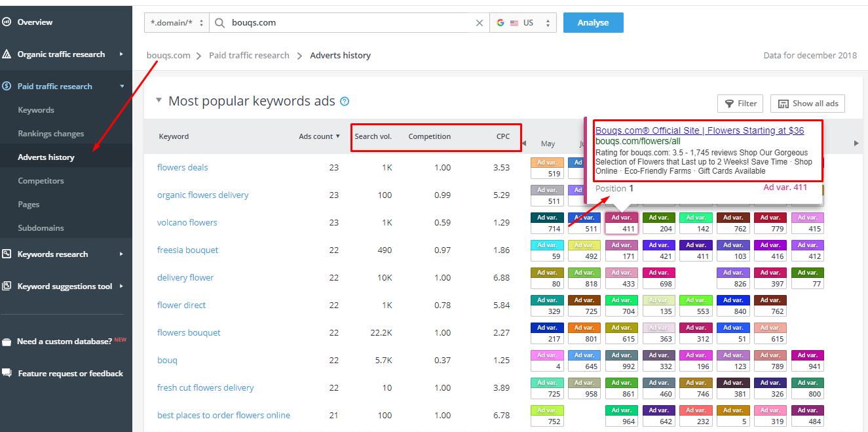Viewport: 868px width, 432px height.
Task: Click the right arrow to show later months
Action: pos(856,144)
